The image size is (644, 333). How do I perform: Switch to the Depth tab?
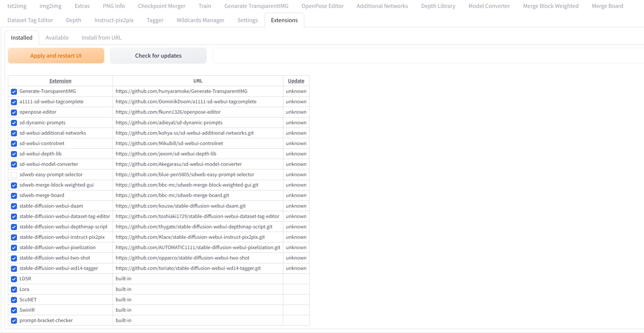74,20
